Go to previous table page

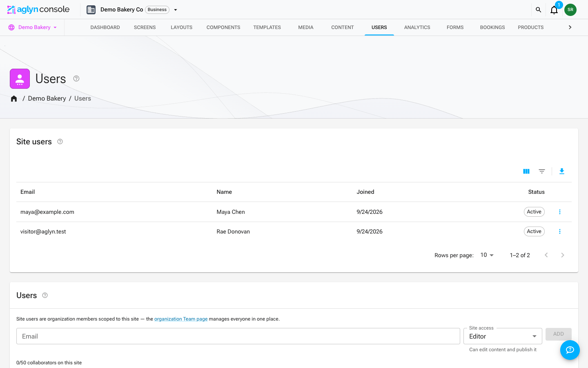click(546, 255)
